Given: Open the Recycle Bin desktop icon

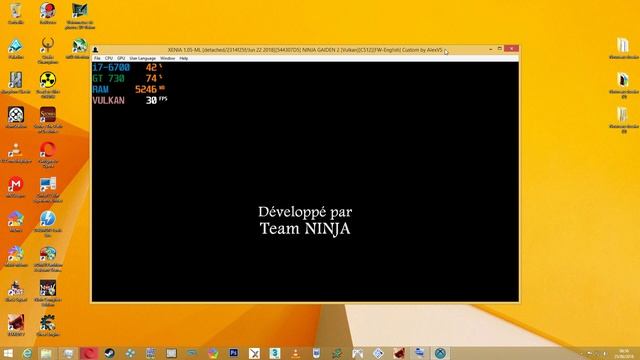Looking at the screenshot, I should [16, 13].
